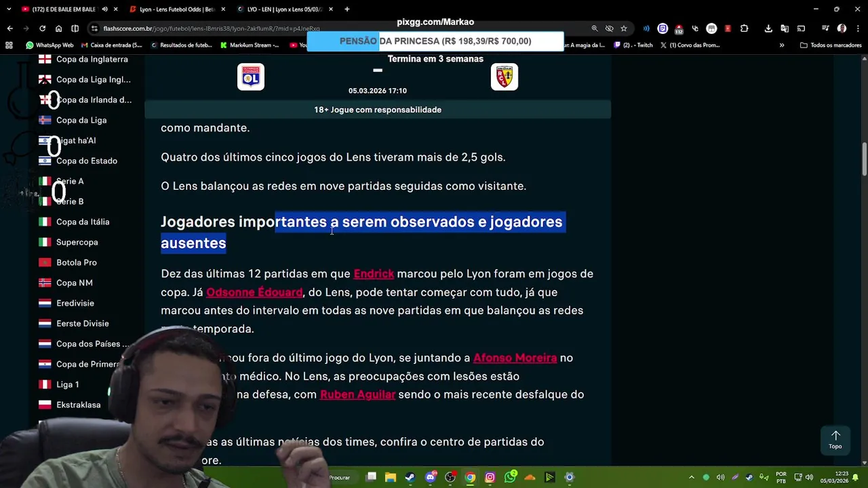Open the Mark4um Stream bookmark
The width and height of the screenshot is (868, 488).
click(x=250, y=45)
